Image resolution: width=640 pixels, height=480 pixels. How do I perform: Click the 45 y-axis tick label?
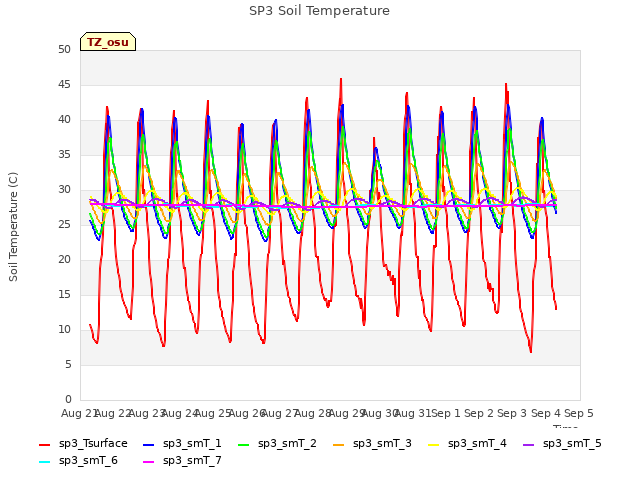tap(64, 84)
